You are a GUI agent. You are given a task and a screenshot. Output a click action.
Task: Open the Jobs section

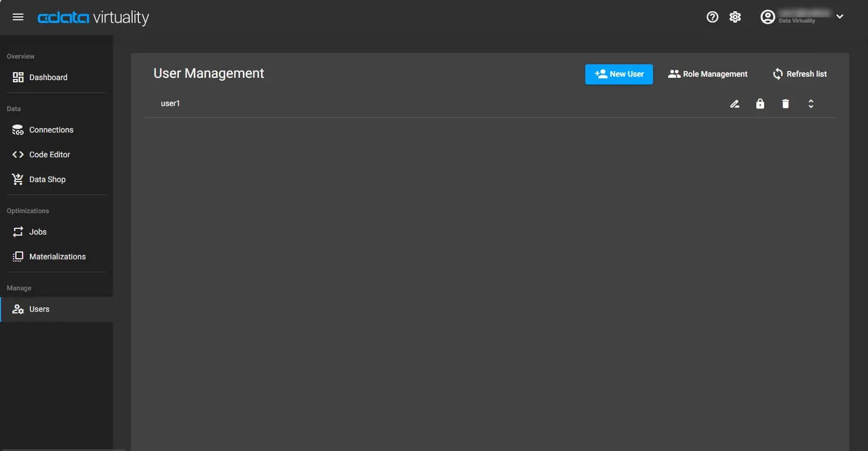click(38, 232)
